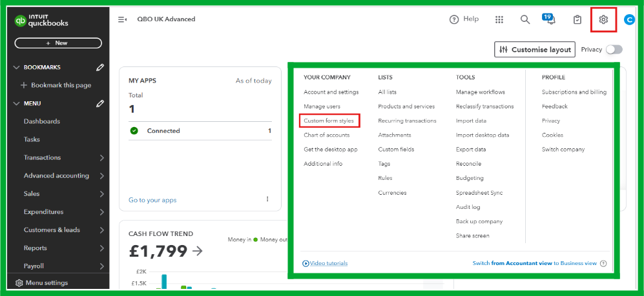Toggle the Privacy switch
The image size is (644, 296).
click(614, 50)
